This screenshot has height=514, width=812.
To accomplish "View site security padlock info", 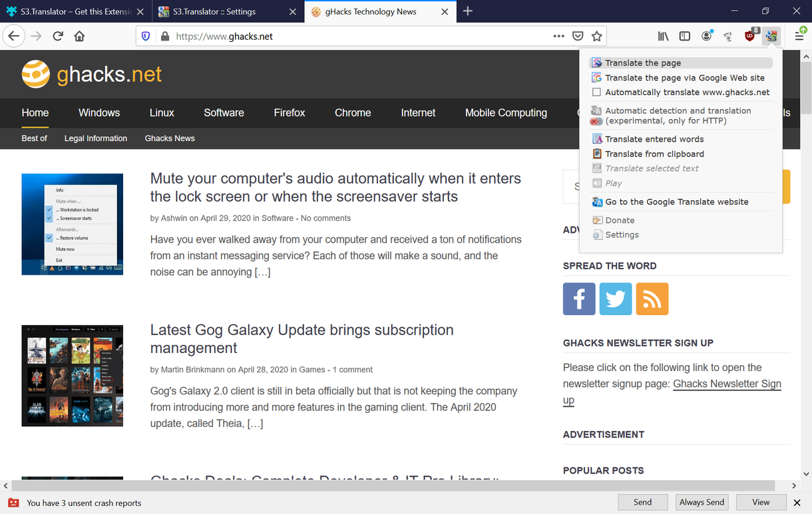I will pyautogui.click(x=165, y=37).
